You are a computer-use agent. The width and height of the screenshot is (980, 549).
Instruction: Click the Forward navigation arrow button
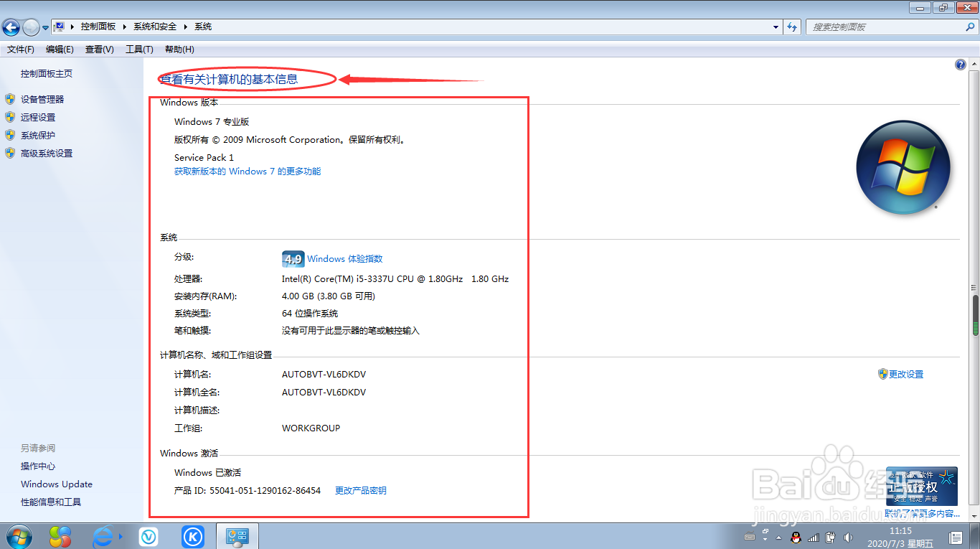coord(31,27)
